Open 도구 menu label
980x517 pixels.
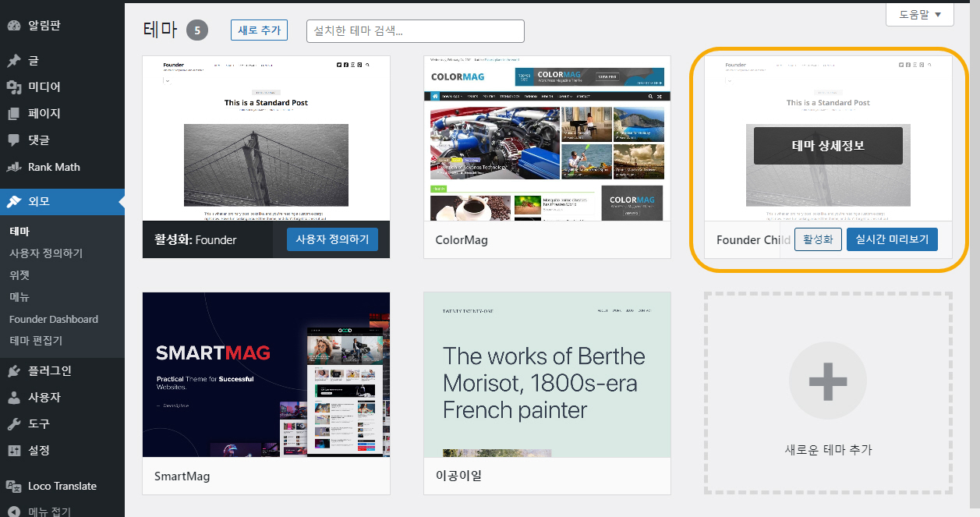tap(39, 424)
